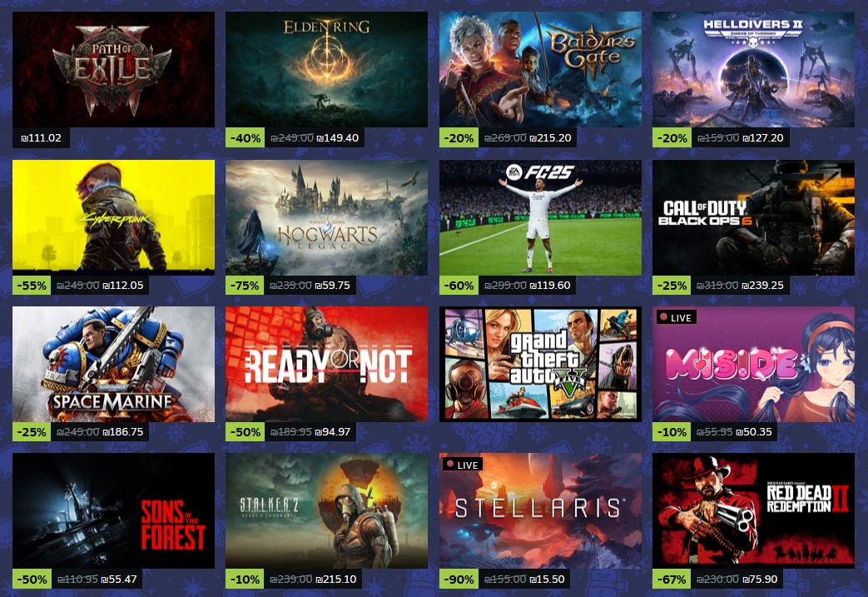
Task: Open Baldur's Gate 3 game tile
Action: tap(540, 70)
